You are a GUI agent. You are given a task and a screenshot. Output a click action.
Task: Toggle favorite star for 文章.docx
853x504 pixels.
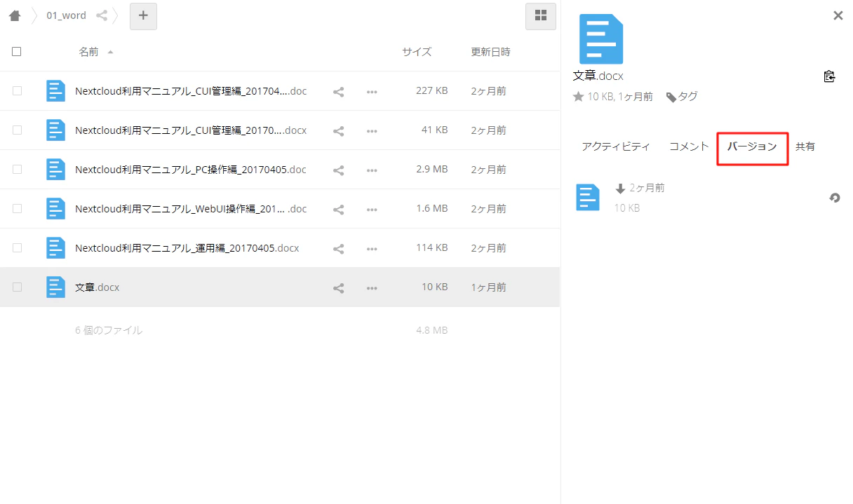(x=579, y=97)
